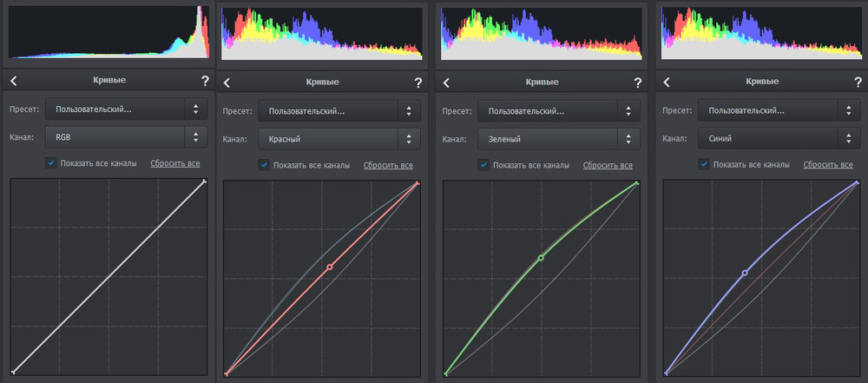Return from the Синий channel curves panel
Screen dimensions: 868x383
tap(667, 83)
